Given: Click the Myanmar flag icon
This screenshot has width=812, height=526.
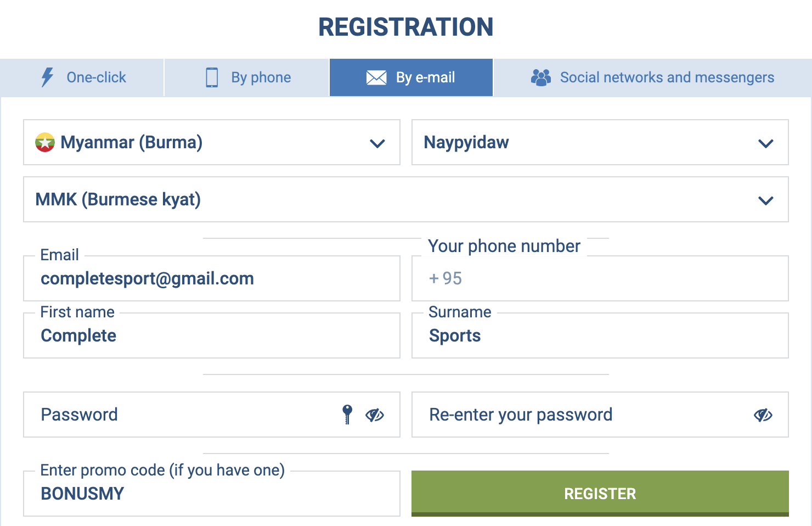Looking at the screenshot, I should (x=45, y=142).
